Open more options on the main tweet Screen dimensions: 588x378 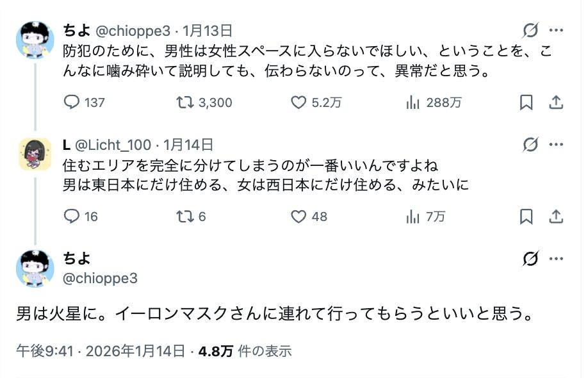556,259
